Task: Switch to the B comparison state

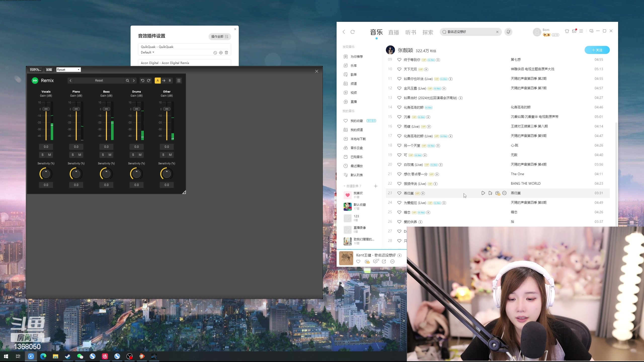Action: pos(170,80)
